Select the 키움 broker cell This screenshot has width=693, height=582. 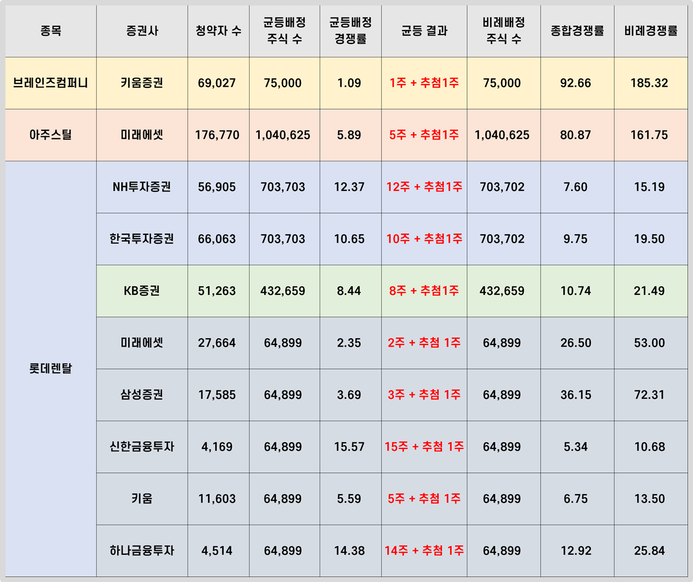point(142,498)
